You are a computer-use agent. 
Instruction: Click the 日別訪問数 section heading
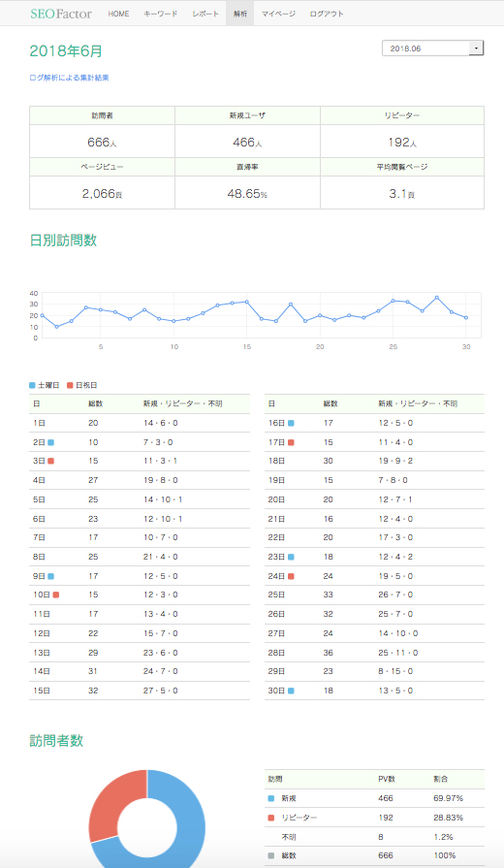[63, 241]
